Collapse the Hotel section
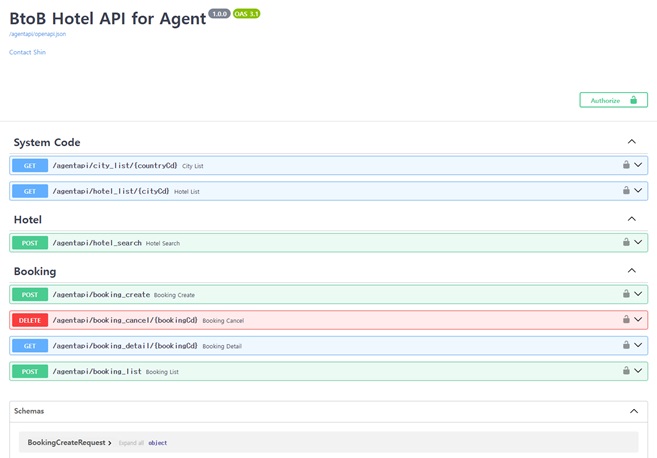 631,219
